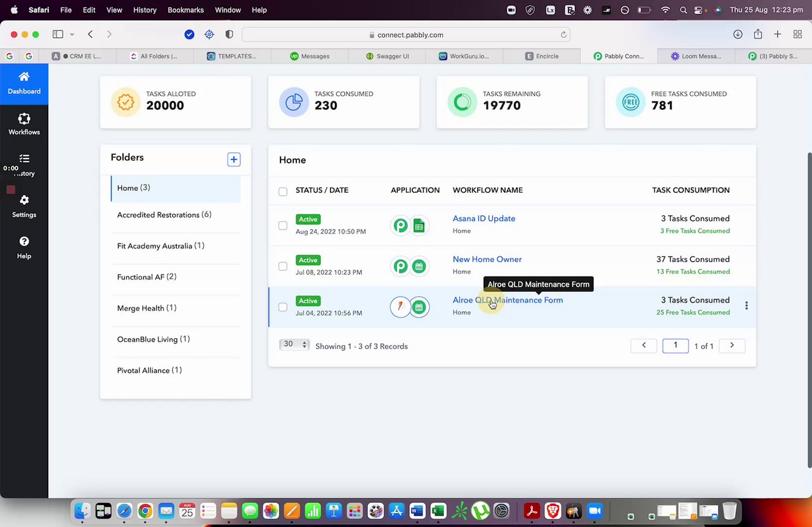Click the TASK CONSUMPTION column header
Screen dimensions: 812x527
[x=691, y=190]
